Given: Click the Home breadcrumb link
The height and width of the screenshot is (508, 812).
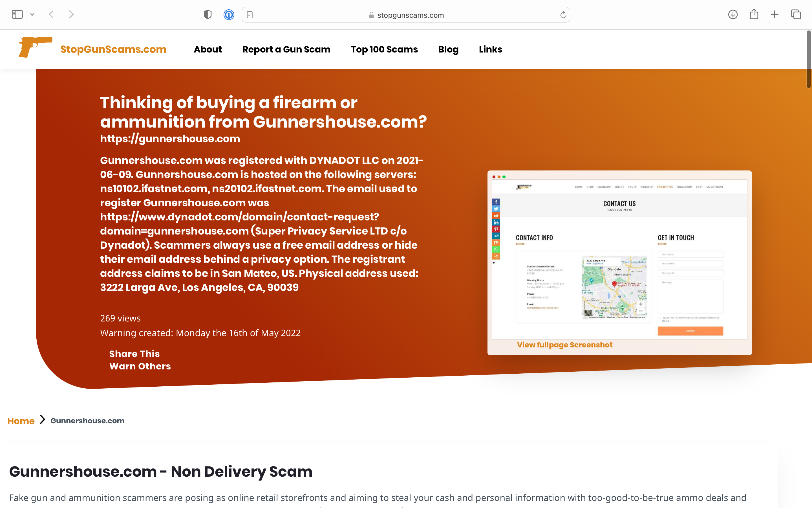Looking at the screenshot, I should pyautogui.click(x=21, y=421).
